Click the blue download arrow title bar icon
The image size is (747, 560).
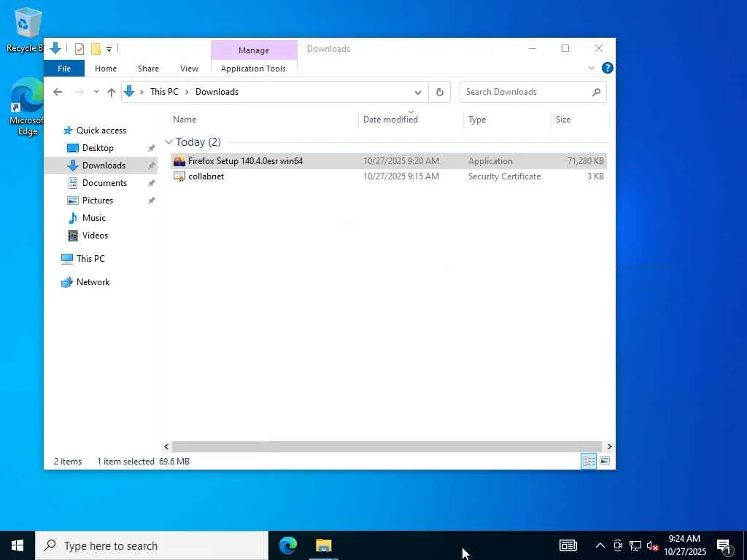pyautogui.click(x=55, y=48)
